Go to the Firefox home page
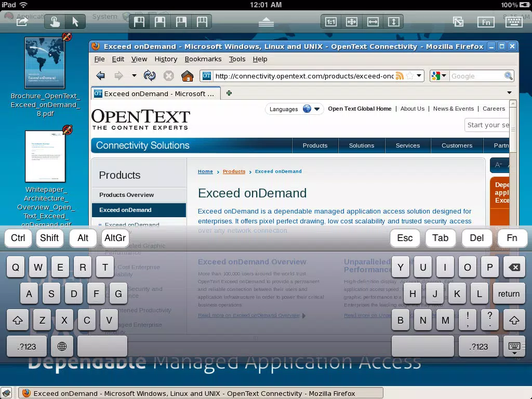Image resolution: width=532 pixels, height=399 pixels. 187,76
